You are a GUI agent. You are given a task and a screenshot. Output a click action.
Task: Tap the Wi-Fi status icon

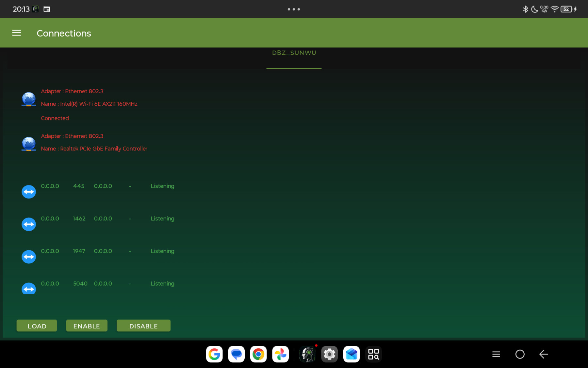point(554,9)
